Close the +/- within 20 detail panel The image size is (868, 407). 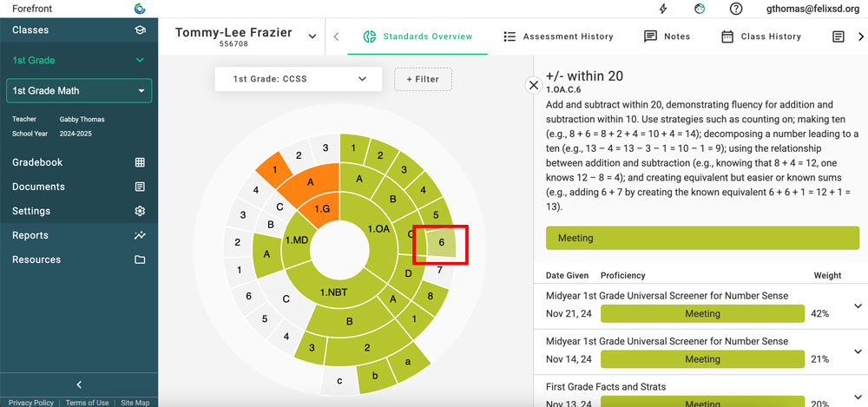534,85
